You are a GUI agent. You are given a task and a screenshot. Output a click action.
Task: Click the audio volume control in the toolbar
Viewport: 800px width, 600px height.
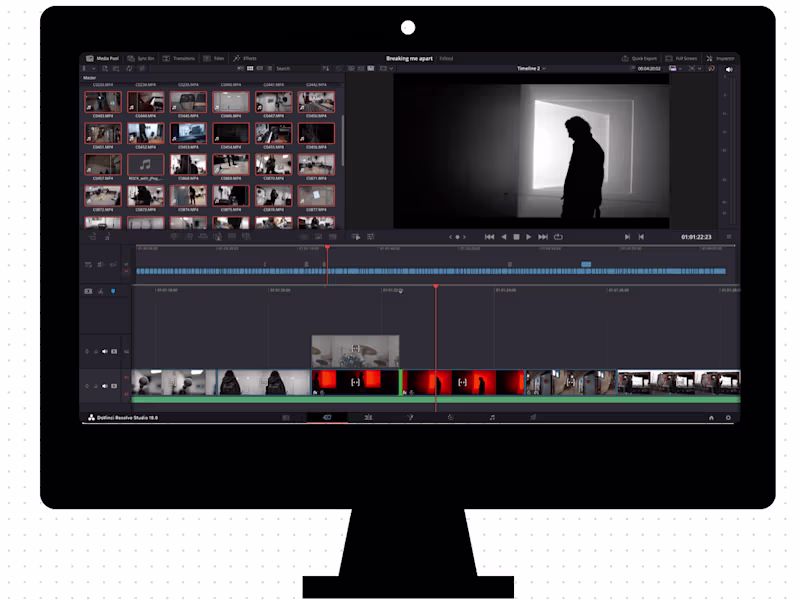coord(729,70)
